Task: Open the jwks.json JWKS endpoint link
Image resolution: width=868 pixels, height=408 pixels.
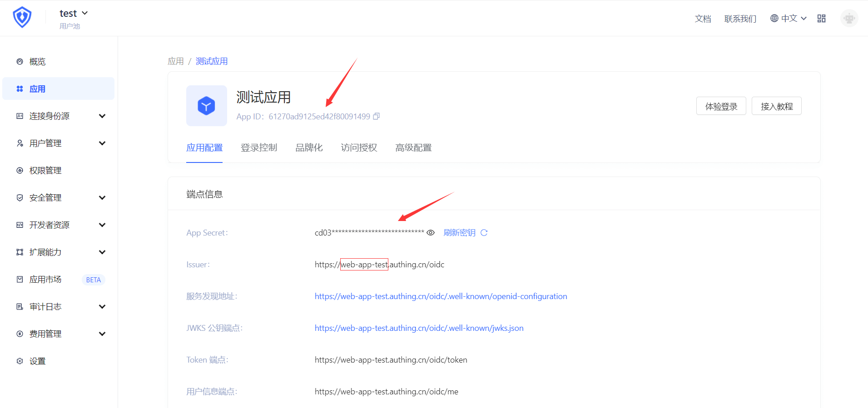Action: (x=419, y=328)
